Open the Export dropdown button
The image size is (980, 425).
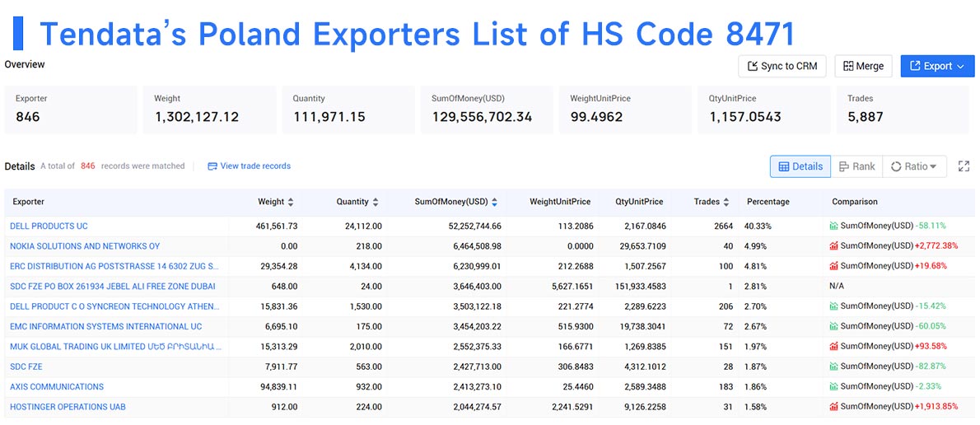click(937, 66)
